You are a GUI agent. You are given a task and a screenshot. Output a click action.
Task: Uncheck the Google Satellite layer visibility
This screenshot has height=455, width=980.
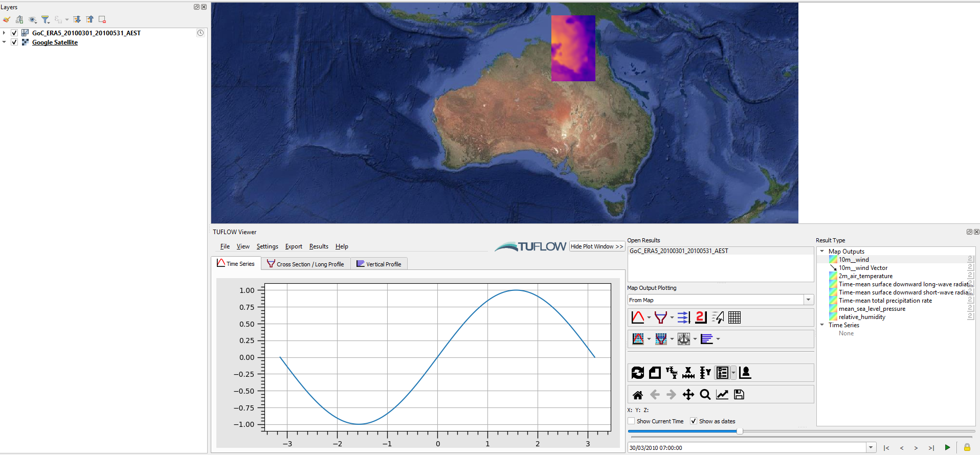point(14,42)
